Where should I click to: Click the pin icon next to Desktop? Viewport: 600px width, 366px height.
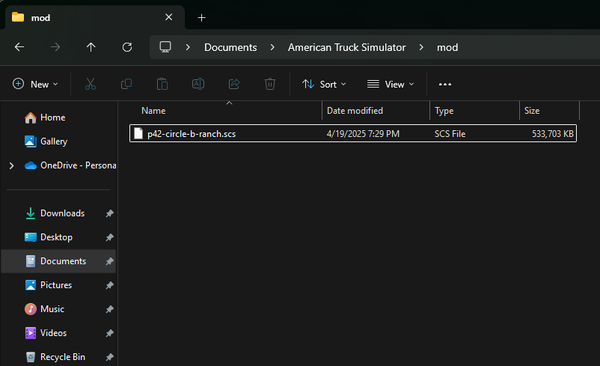point(109,237)
